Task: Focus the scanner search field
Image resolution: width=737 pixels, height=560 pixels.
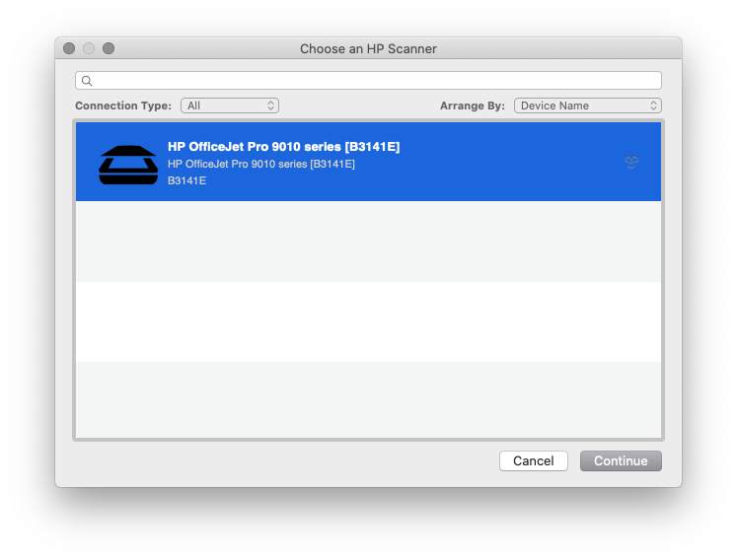Action: point(369,80)
